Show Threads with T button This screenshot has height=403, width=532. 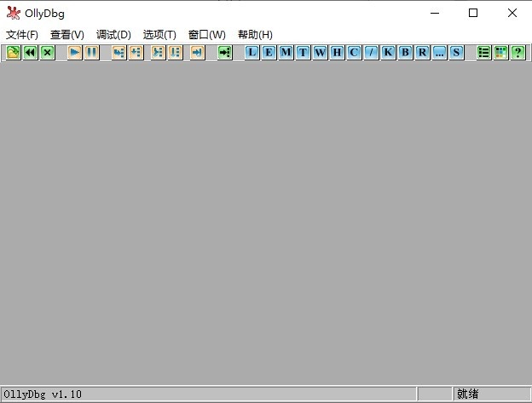click(x=303, y=53)
